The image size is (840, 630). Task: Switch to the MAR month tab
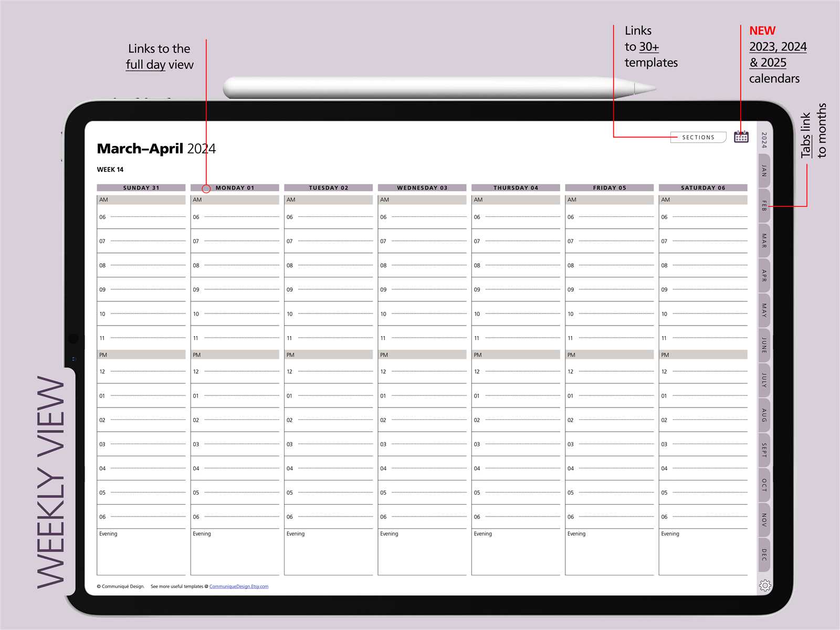pyautogui.click(x=764, y=240)
